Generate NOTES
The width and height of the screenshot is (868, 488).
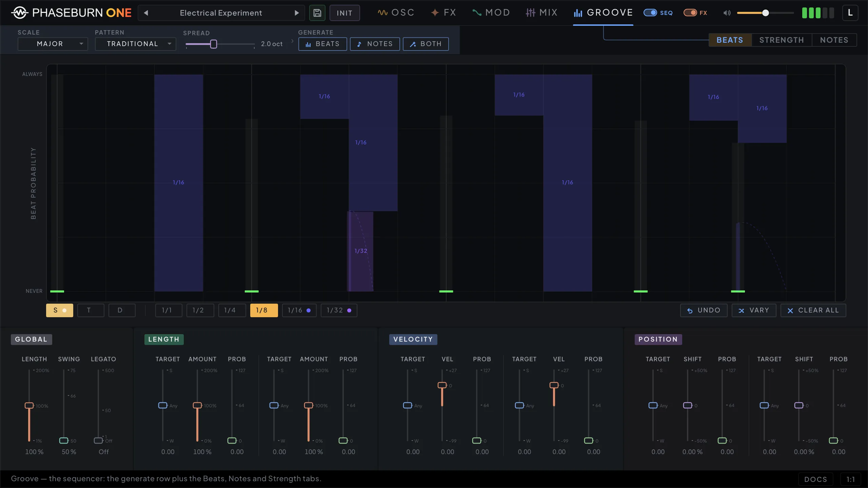pyautogui.click(x=375, y=44)
